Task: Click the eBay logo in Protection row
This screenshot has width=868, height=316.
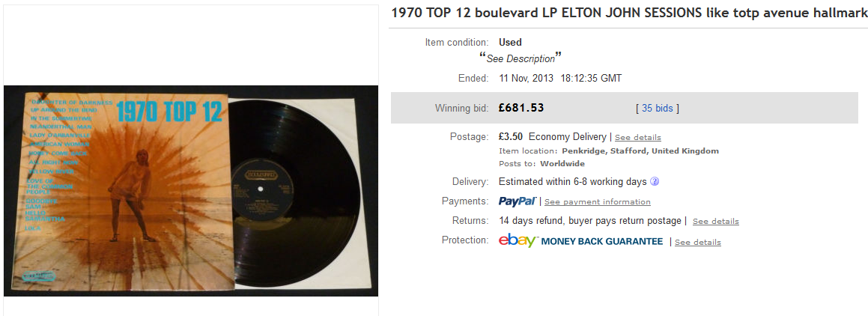Action: pos(518,240)
